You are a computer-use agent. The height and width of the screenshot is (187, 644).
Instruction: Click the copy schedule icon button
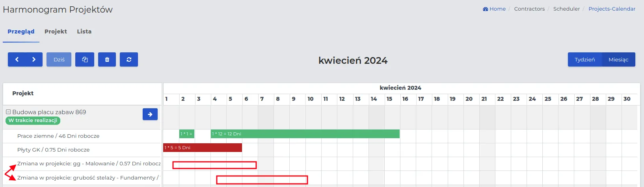tap(85, 59)
